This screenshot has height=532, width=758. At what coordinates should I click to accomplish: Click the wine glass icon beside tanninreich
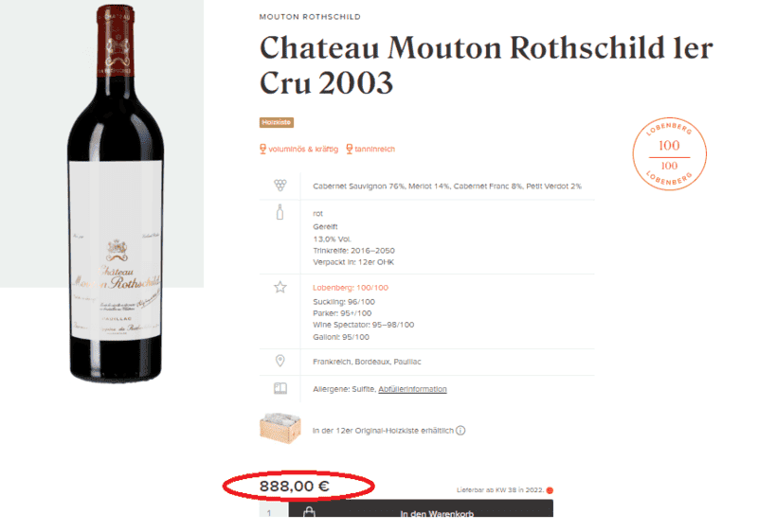coord(349,149)
